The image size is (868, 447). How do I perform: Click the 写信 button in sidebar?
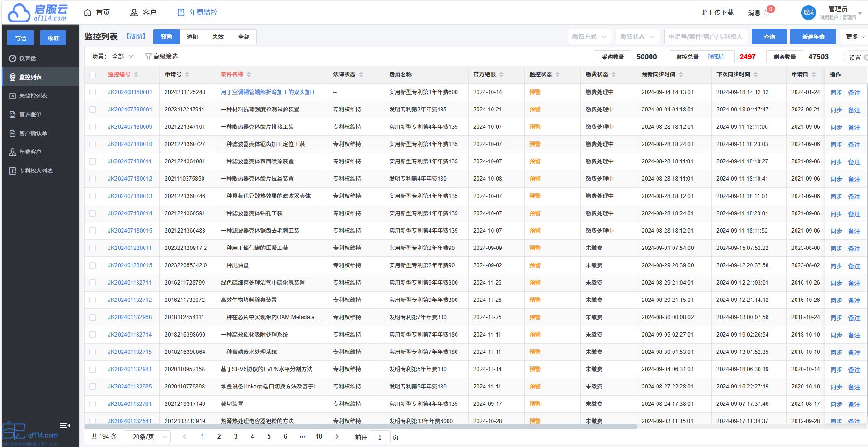point(21,38)
